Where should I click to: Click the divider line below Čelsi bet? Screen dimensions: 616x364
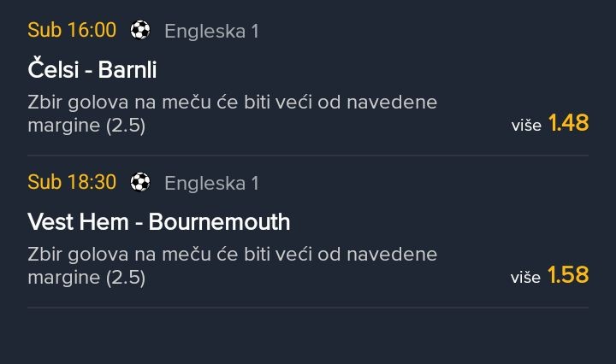(308, 156)
